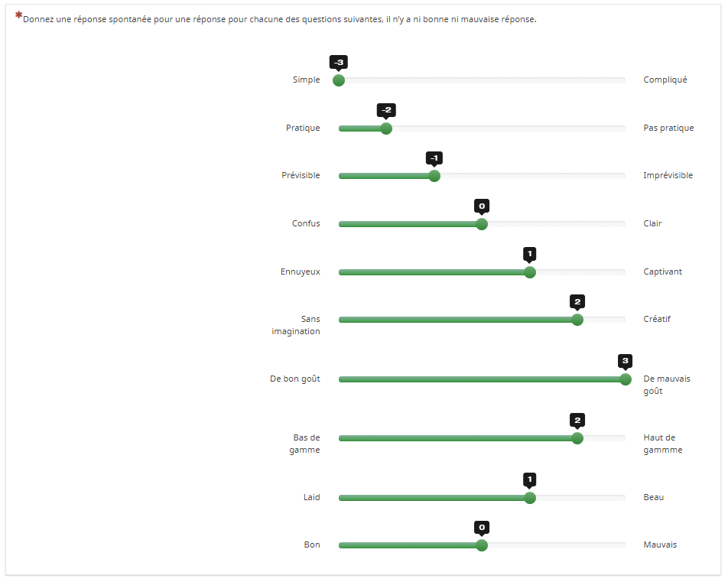
Task: Click the Ennuyeux–Captivant slider knob
Action: click(530, 272)
